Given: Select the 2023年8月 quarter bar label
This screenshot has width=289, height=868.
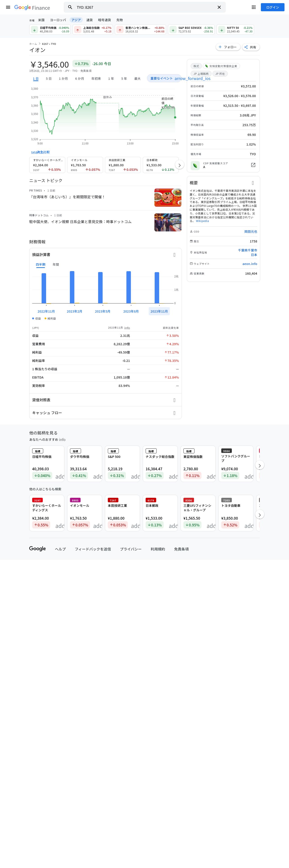Looking at the screenshot, I should tap(131, 311).
